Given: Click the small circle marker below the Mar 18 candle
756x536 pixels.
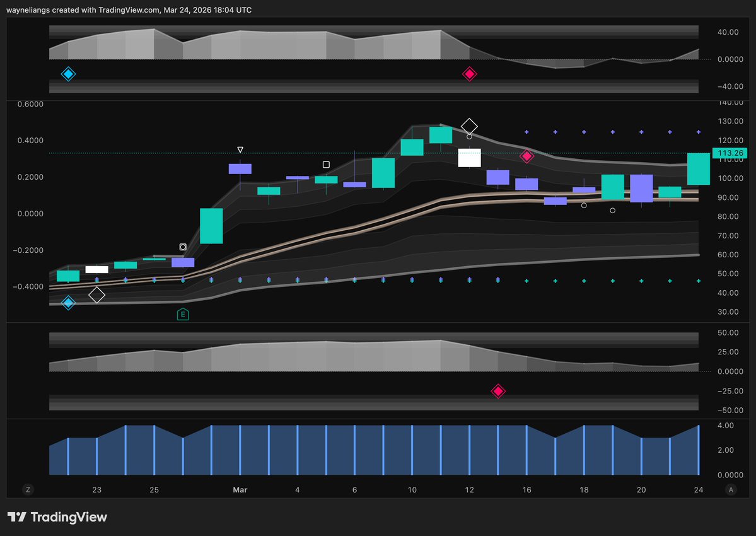Looking at the screenshot, I should pos(584,206).
